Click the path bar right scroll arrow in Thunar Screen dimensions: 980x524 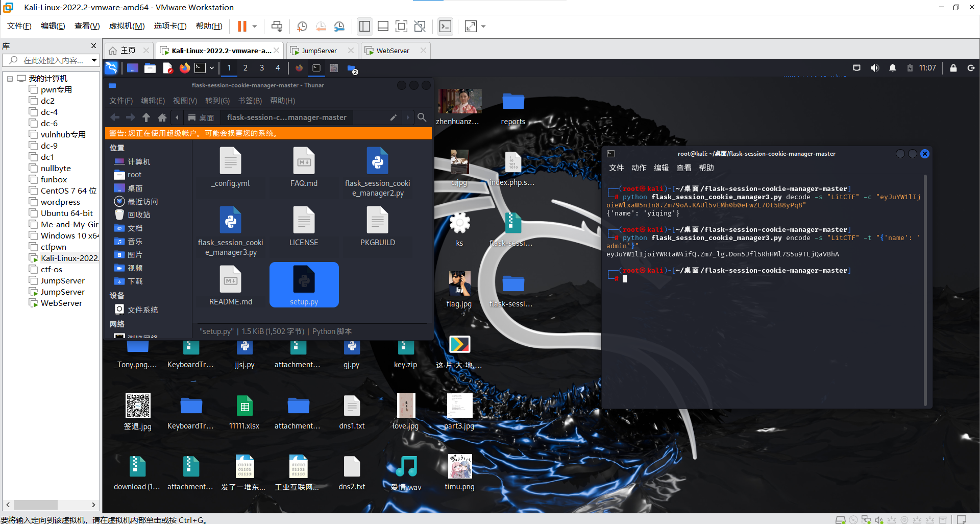[x=407, y=117]
